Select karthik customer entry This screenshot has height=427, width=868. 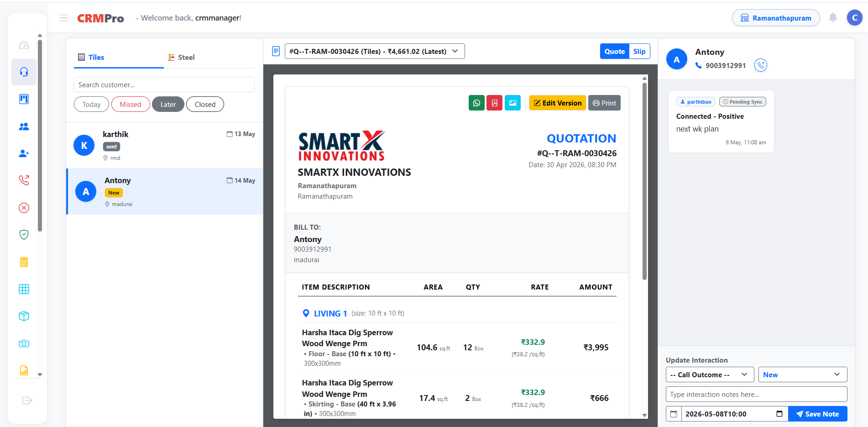pos(164,145)
